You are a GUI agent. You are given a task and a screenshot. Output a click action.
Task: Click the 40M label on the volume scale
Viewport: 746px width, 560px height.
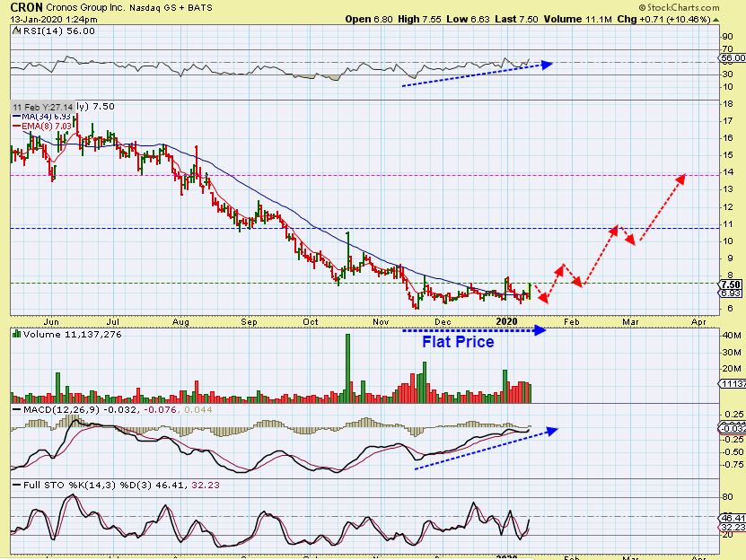[732, 336]
